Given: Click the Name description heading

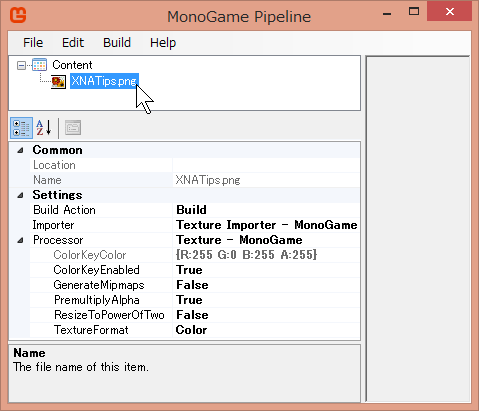Looking at the screenshot, I should pyautogui.click(x=29, y=353).
